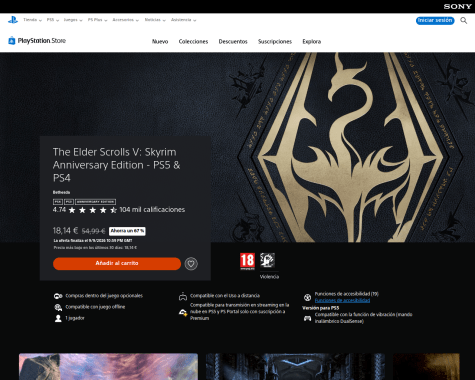This screenshot has width=475, height=380.
Task: Click the star rating row
Action: point(93,210)
